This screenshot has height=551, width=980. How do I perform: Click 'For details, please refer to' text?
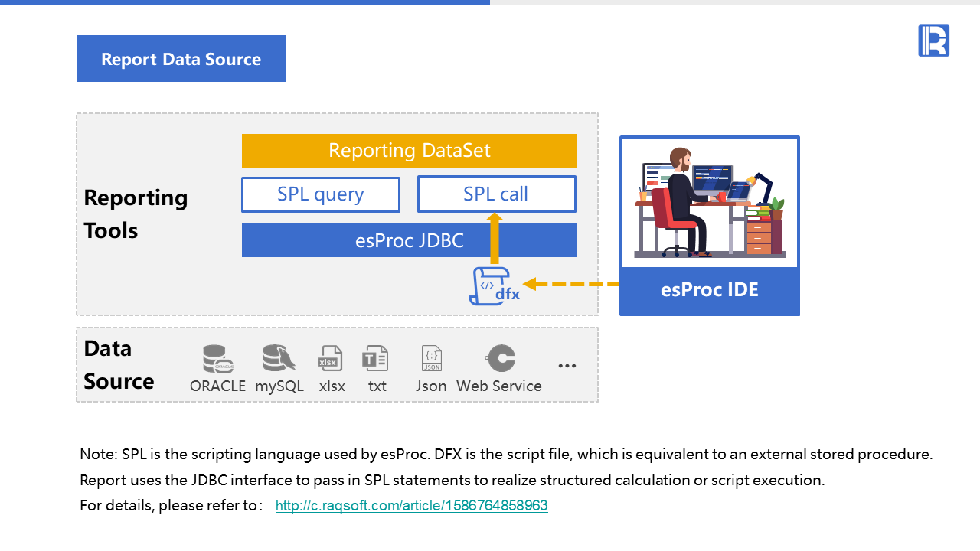pos(171,506)
